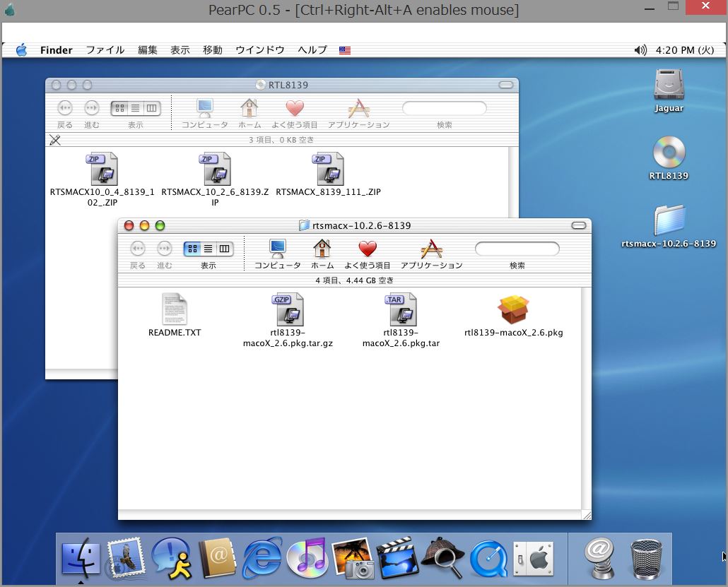Click the search field in RTL8139 window

(x=445, y=109)
